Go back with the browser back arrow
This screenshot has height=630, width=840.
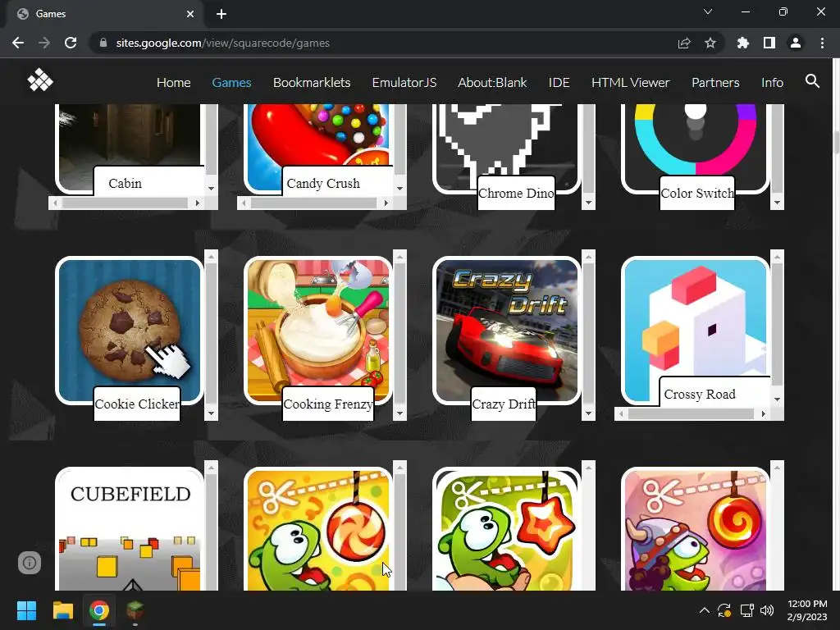click(x=18, y=43)
